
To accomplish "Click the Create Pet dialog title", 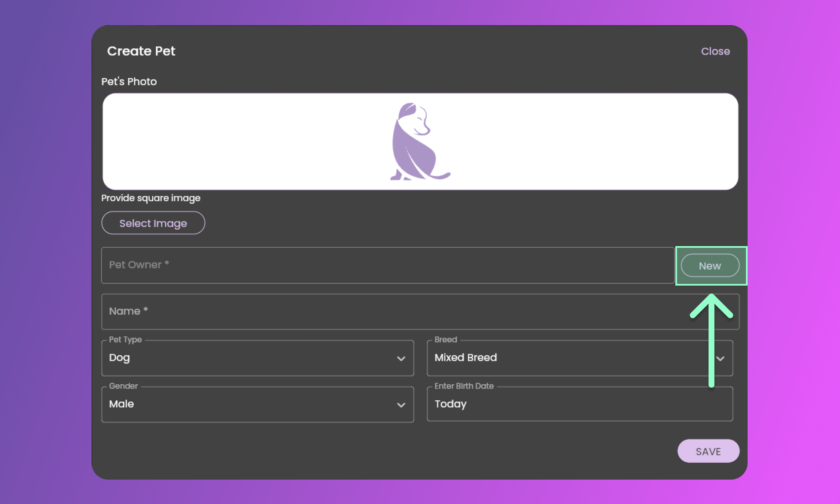I will [x=141, y=51].
